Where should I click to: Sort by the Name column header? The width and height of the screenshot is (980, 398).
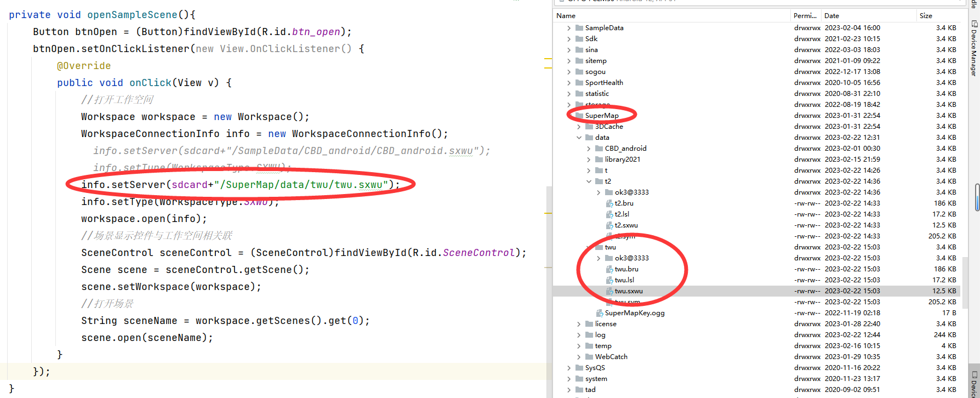coord(673,15)
